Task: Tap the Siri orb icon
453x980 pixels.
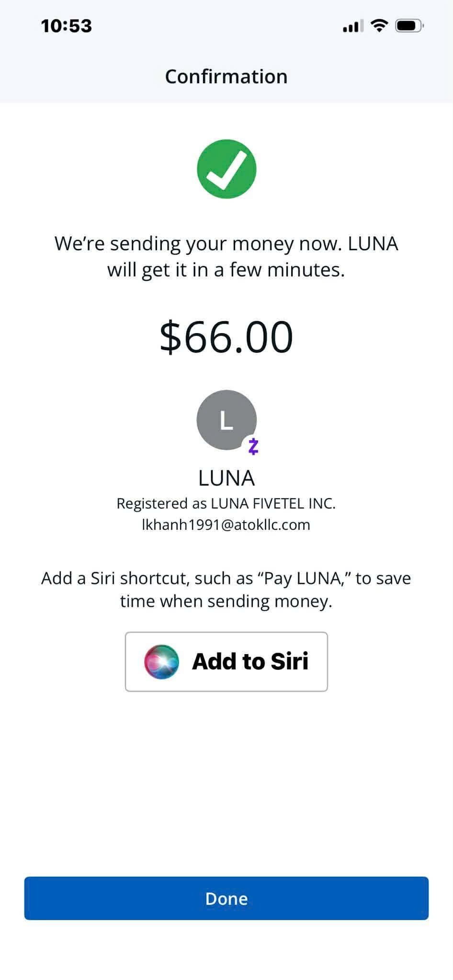Action: point(162,661)
